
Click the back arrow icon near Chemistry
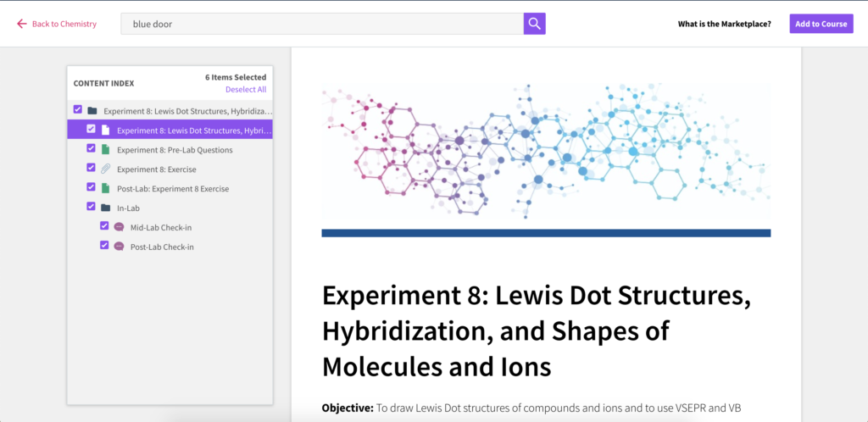(x=21, y=24)
